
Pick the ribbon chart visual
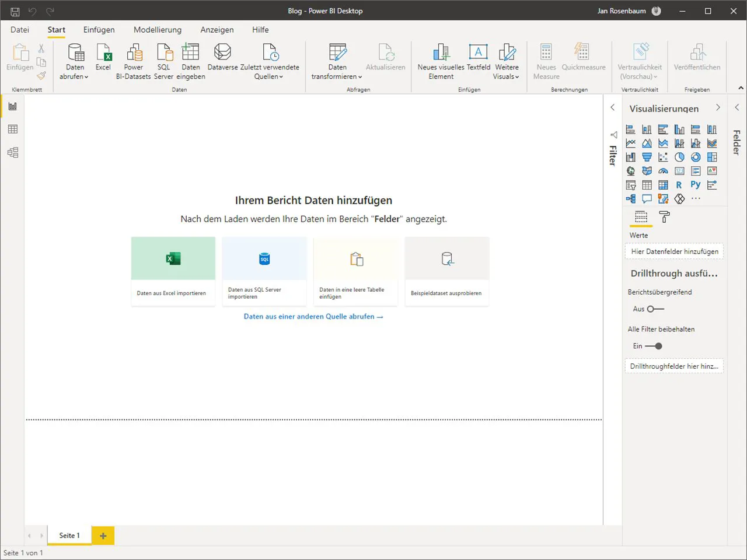[711, 143]
